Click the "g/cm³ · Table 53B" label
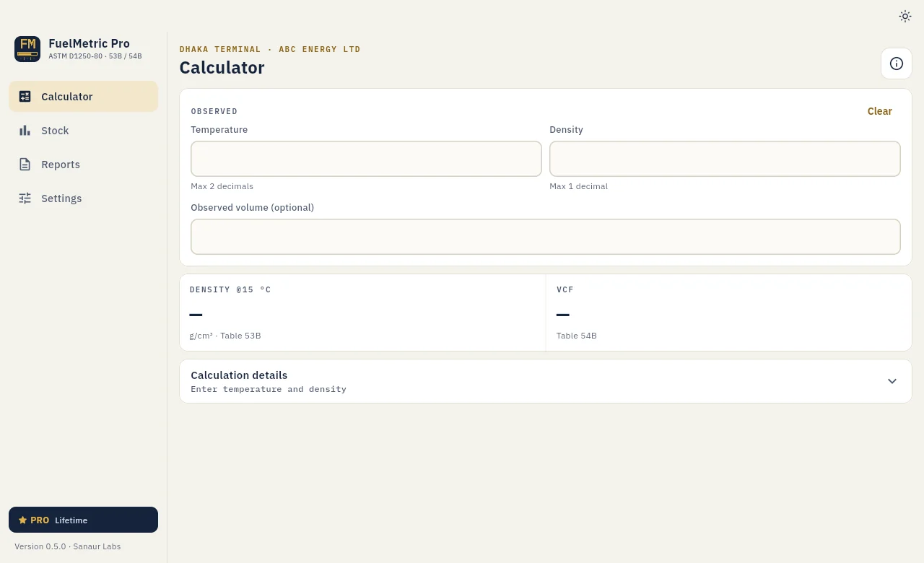The image size is (924, 563). tap(225, 336)
